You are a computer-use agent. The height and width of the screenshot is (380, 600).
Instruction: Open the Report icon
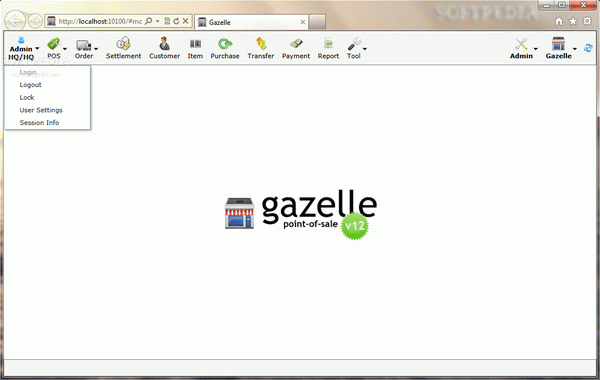[x=328, y=44]
